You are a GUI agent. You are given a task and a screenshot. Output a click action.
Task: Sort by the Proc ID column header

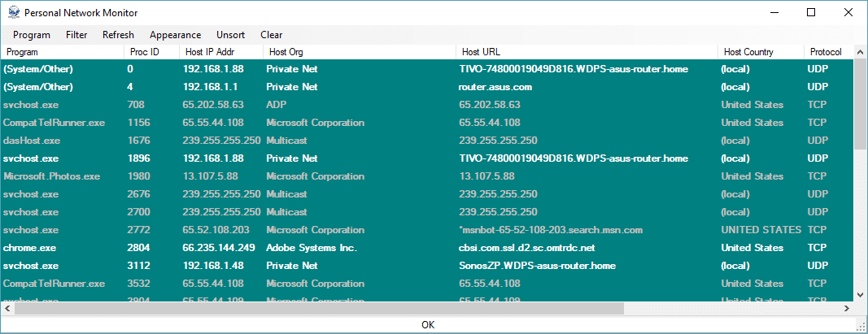tap(151, 52)
